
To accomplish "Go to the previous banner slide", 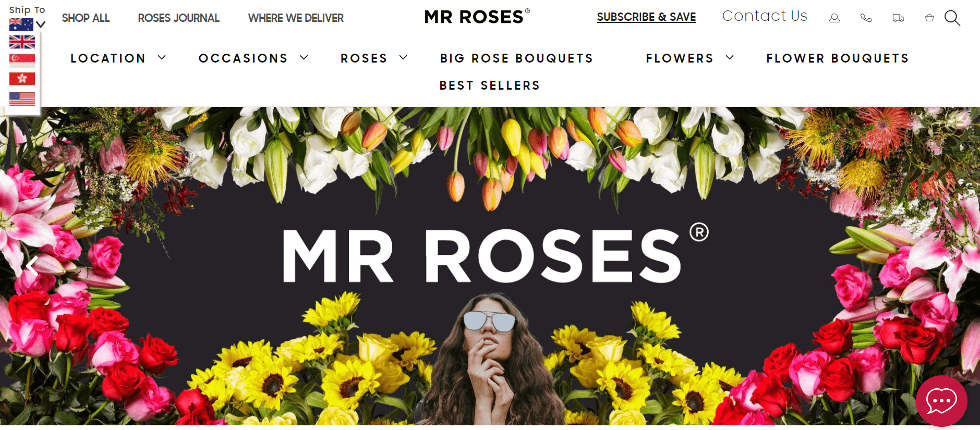I will point(32,266).
